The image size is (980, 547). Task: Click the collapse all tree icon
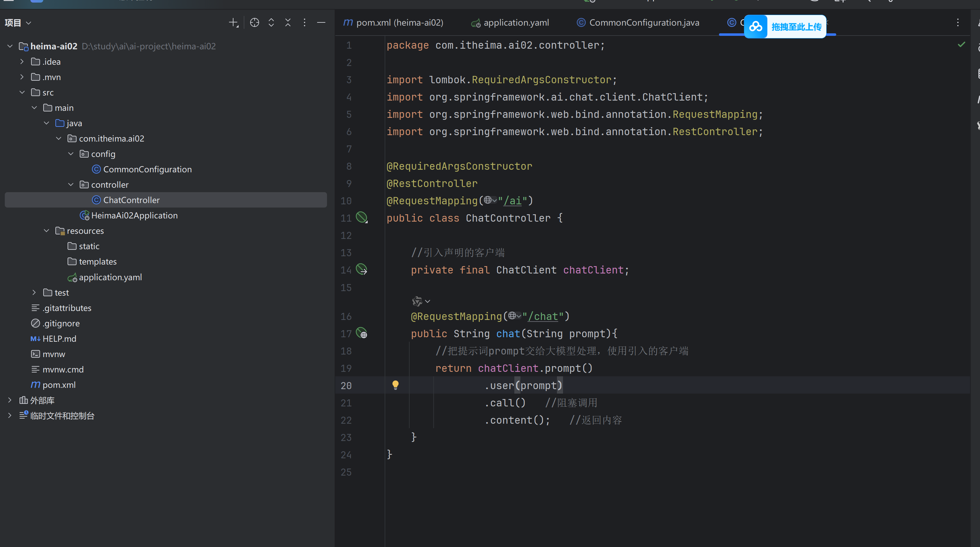click(288, 23)
